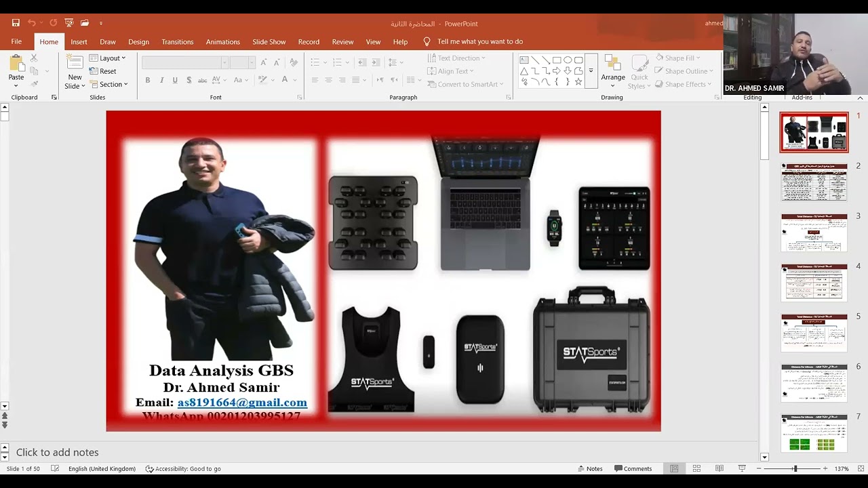Toggle Italic formatting
The image size is (868, 488).
(161, 80)
